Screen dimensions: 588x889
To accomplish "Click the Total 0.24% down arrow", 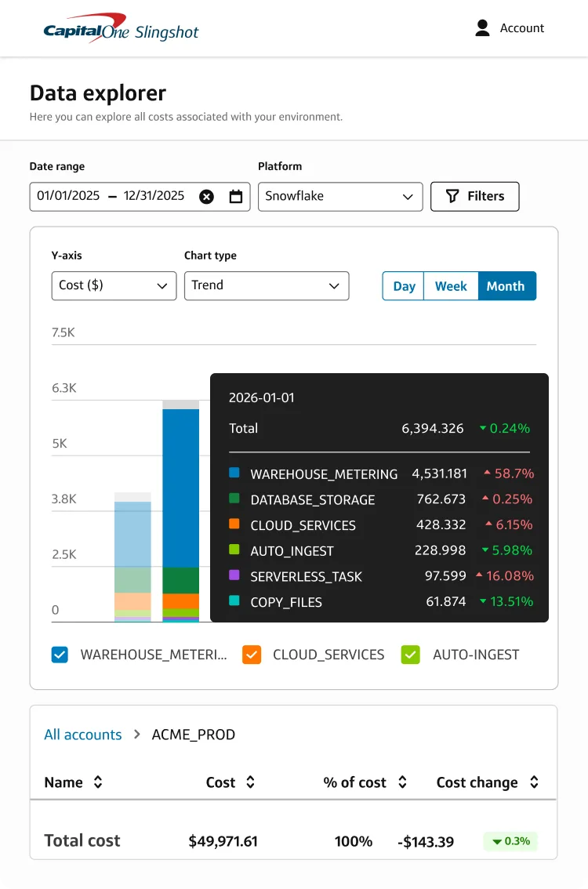I will (482, 428).
